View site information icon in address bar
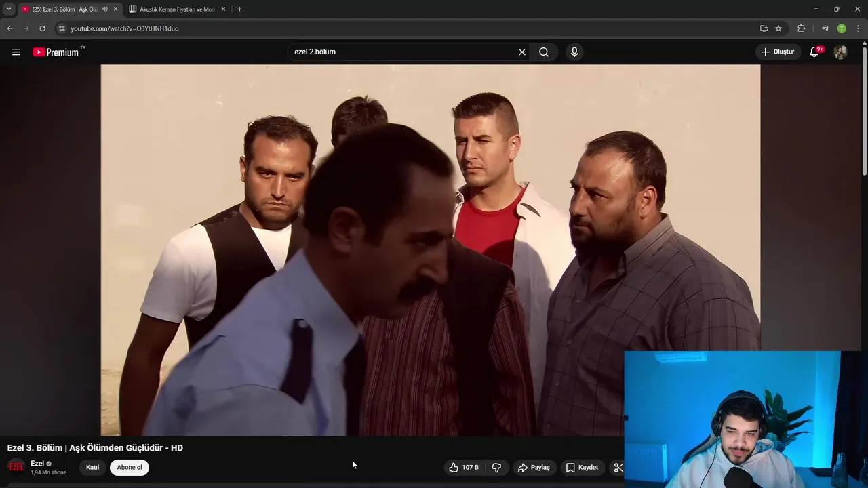 62,28
